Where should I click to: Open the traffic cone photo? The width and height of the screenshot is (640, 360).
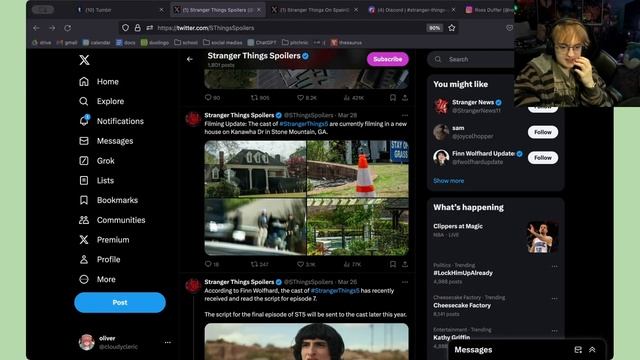tap(358, 169)
